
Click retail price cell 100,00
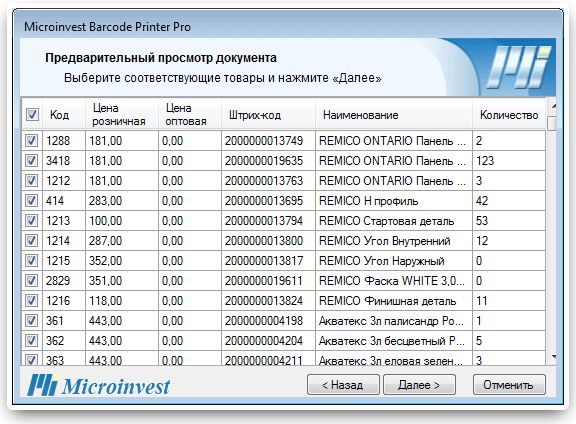coord(122,221)
